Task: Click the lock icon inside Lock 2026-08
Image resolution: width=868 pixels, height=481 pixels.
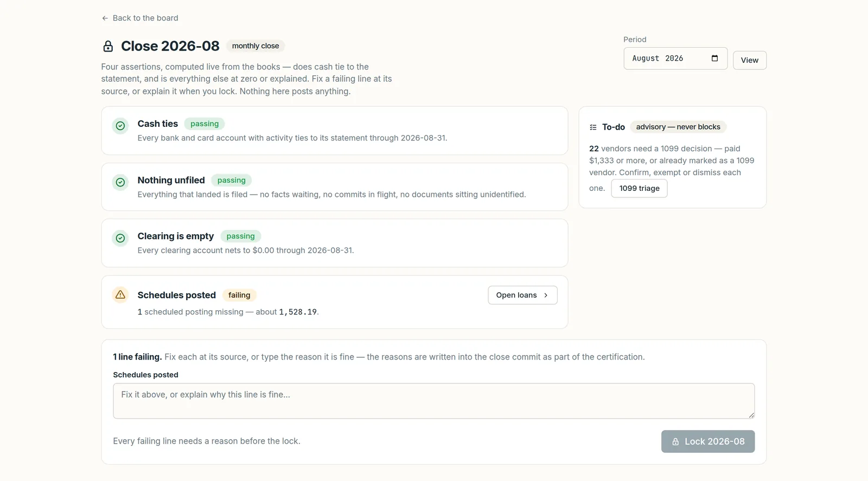Action: point(675,441)
